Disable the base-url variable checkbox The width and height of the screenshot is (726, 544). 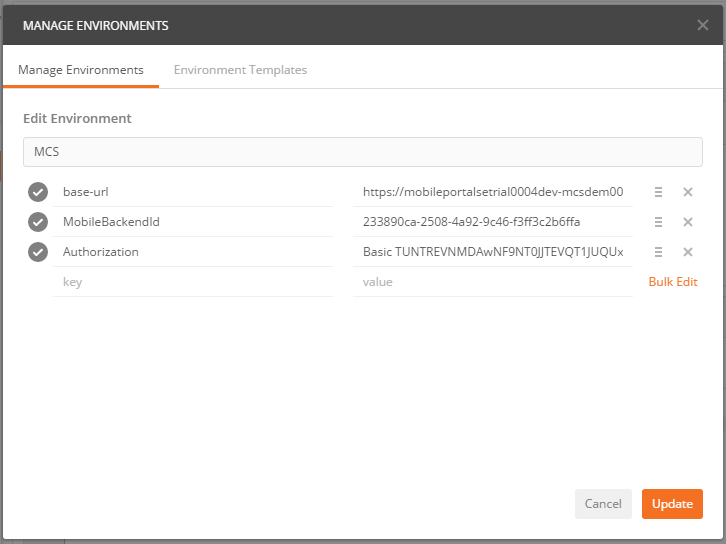(x=38, y=192)
